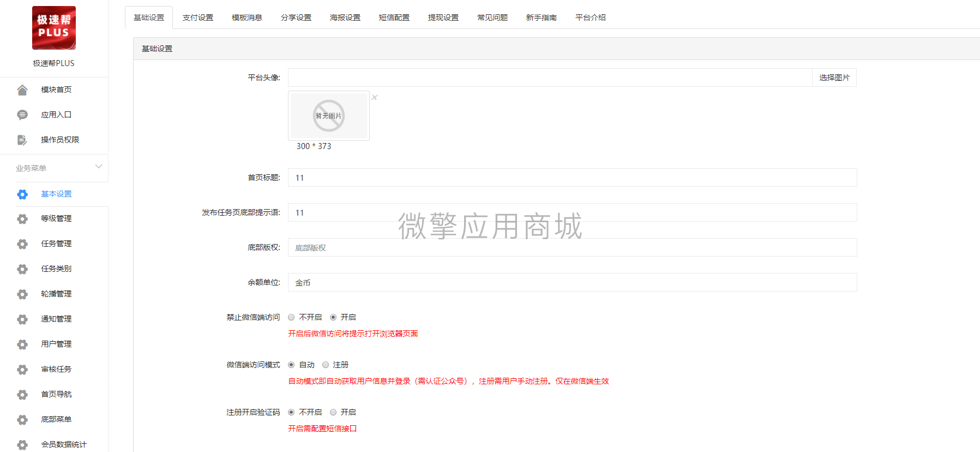
Task: Click the gear icon beside 轮播管理
Action: click(x=22, y=294)
